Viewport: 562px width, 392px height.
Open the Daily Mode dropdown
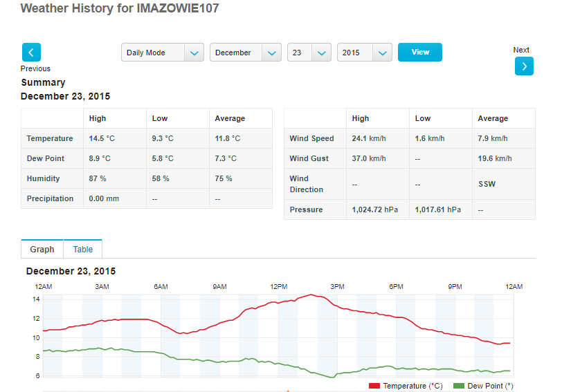click(163, 53)
